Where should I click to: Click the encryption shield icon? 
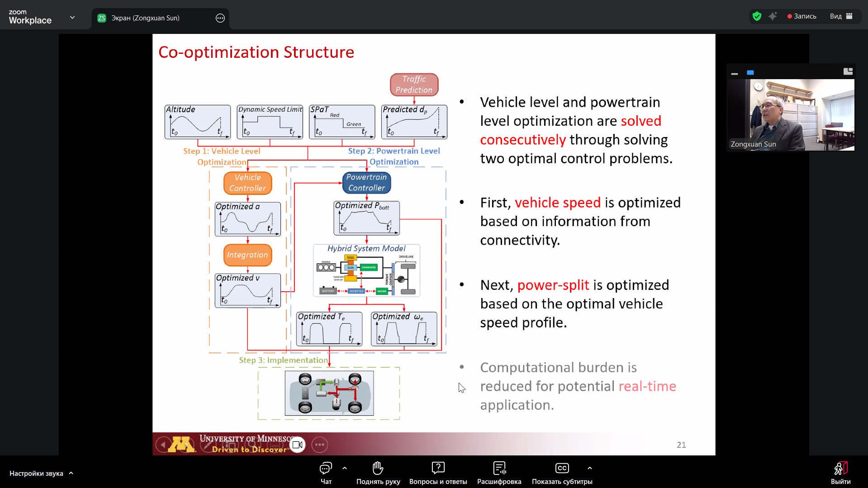coord(757,16)
